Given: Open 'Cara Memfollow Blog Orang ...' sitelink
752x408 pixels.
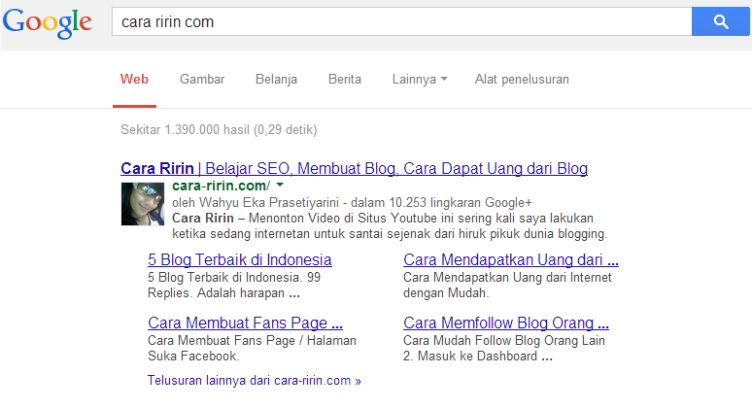Looking at the screenshot, I should [x=506, y=323].
